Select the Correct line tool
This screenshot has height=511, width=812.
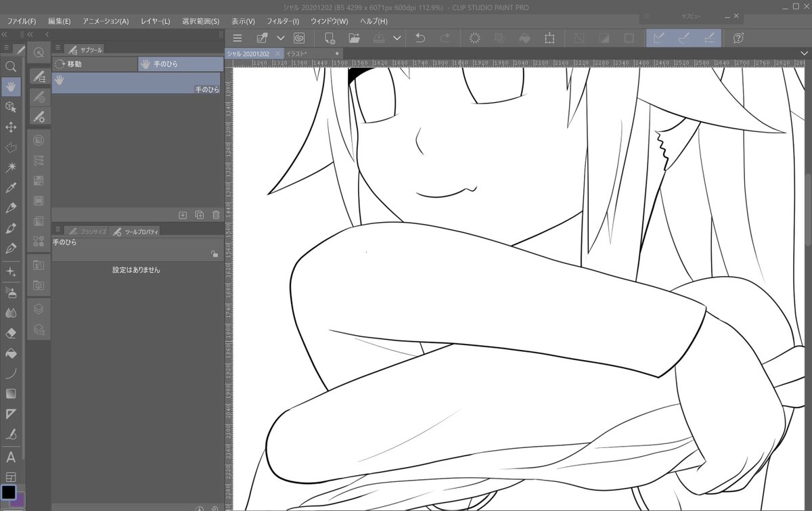click(x=11, y=434)
